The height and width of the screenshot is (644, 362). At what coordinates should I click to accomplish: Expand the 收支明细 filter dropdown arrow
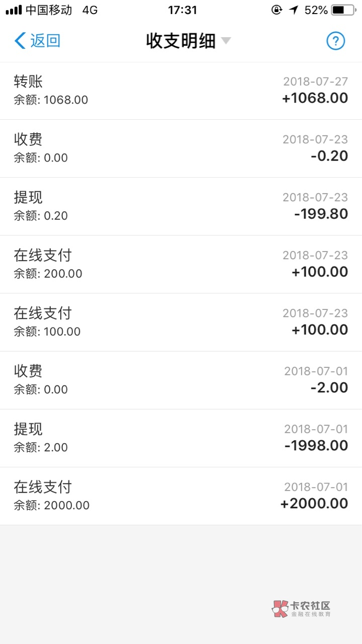(x=226, y=40)
